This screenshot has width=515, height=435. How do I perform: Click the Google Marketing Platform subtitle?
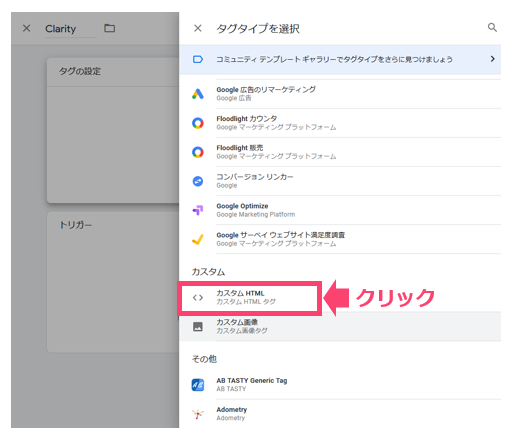coord(256,214)
